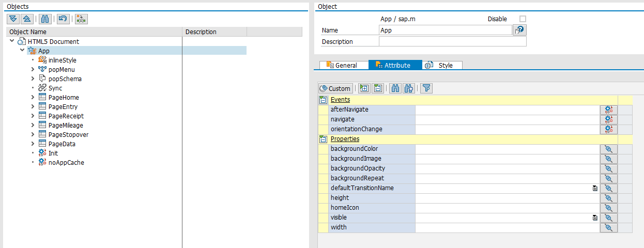Click the undo arrow icon in Objects toolbar
This screenshot has width=644, height=248.
[x=63, y=19]
